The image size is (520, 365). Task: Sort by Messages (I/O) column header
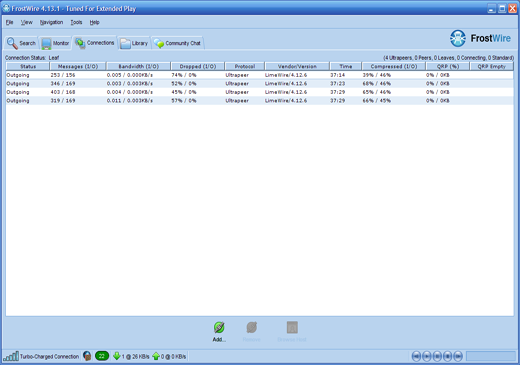[78, 66]
